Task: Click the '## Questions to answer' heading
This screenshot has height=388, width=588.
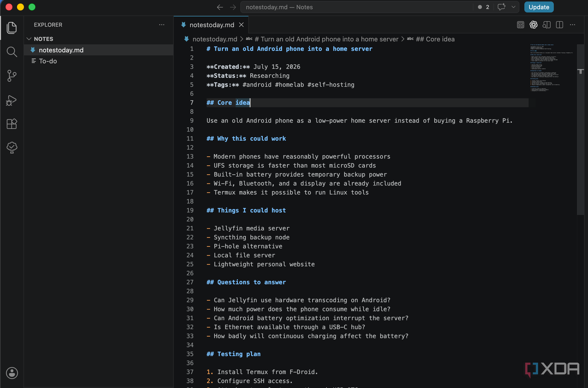Action: 246,282
